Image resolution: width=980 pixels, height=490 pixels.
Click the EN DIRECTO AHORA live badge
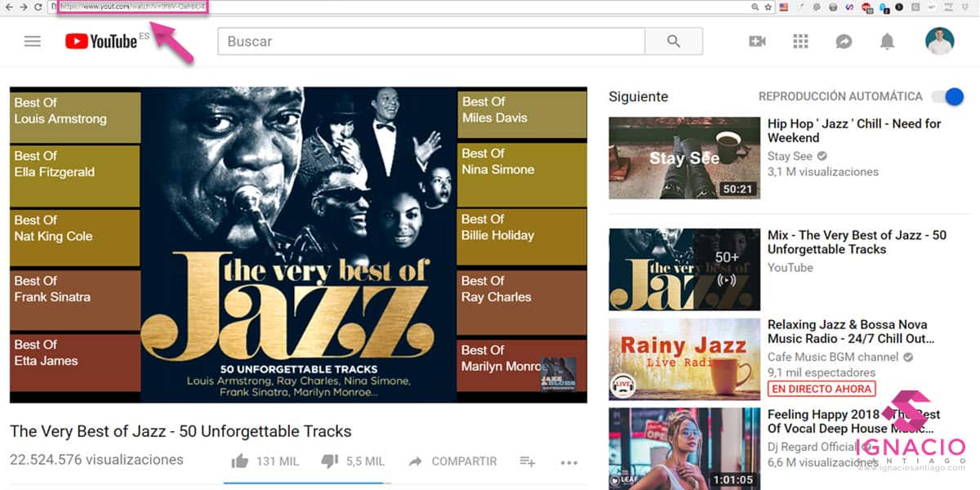(822, 389)
